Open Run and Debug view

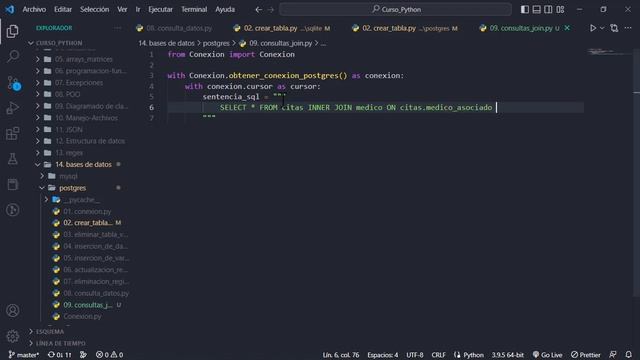(13, 108)
